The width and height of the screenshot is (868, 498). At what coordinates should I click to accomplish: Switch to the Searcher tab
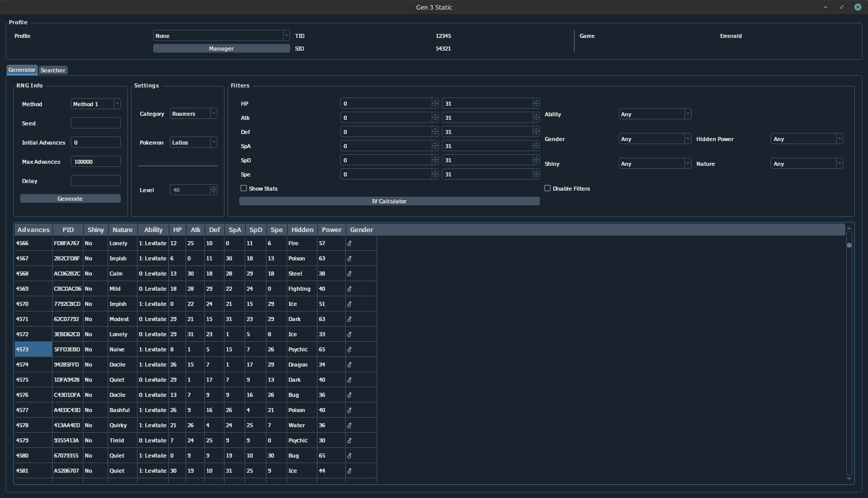tap(53, 70)
